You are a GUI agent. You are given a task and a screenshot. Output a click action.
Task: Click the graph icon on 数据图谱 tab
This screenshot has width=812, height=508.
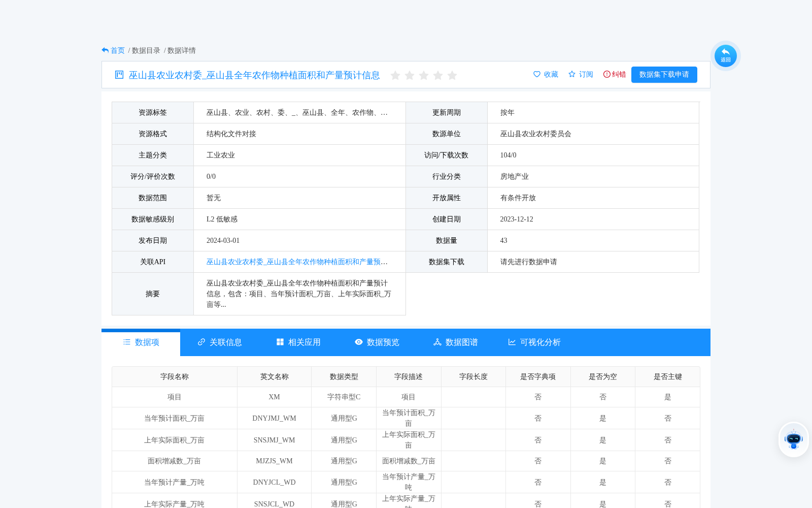coord(437,342)
